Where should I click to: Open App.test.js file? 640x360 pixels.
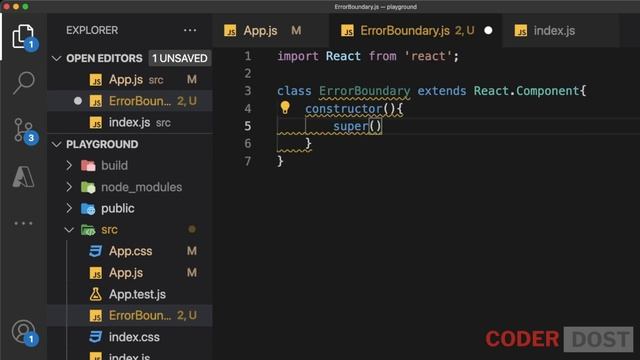click(x=130, y=294)
